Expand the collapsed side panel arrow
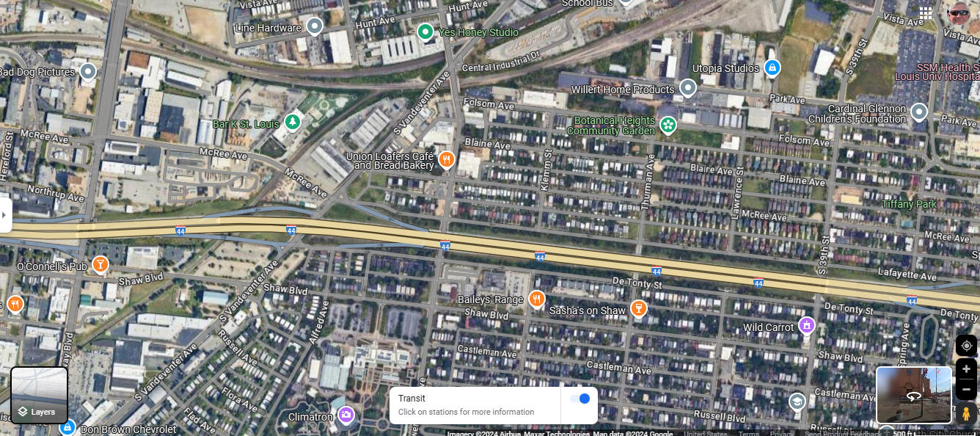The height and width of the screenshot is (436, 980). click(x=5, y=215)
